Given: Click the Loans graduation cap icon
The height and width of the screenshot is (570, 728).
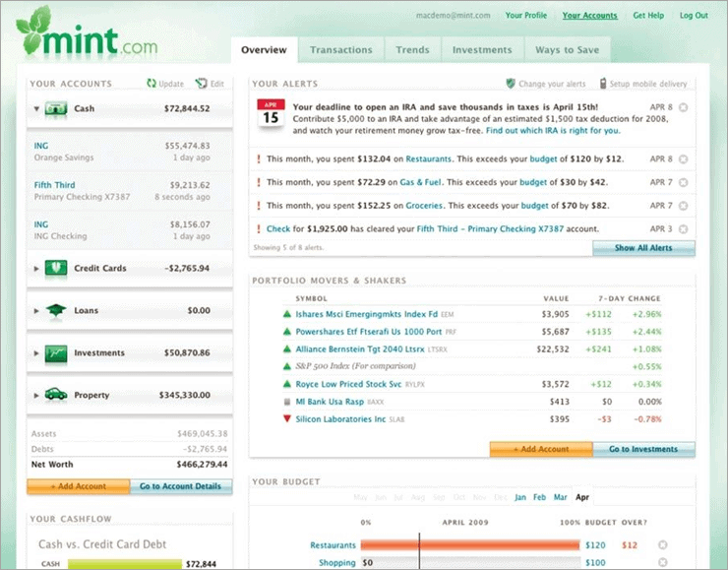Looking at the screenshot, I should pyautogui.click(x=56, y=310).
